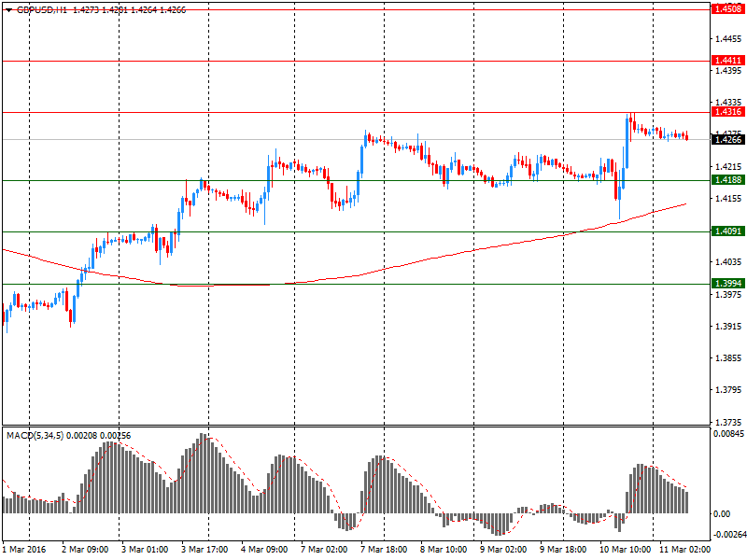
Task: Select the 1.4316 resistance level label
Action: [728, 112]
